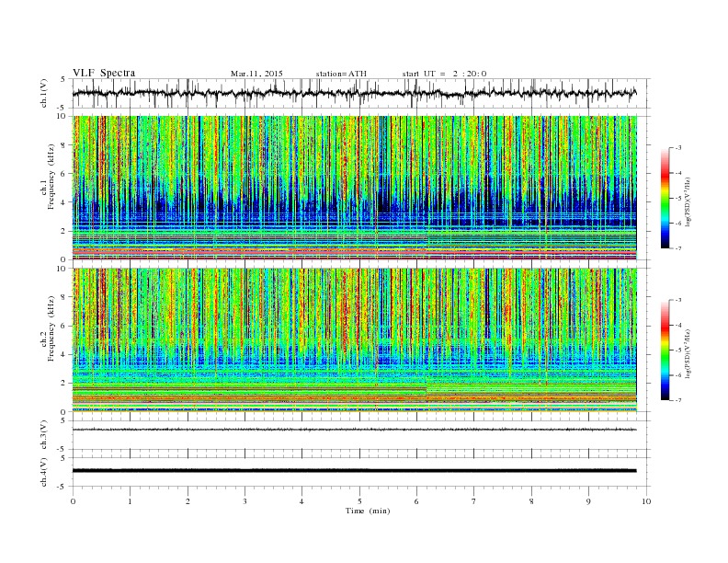Click the "ch.4(V)" axis label
The width and height of the screenshot is (728, 563).
click(43, 472)
